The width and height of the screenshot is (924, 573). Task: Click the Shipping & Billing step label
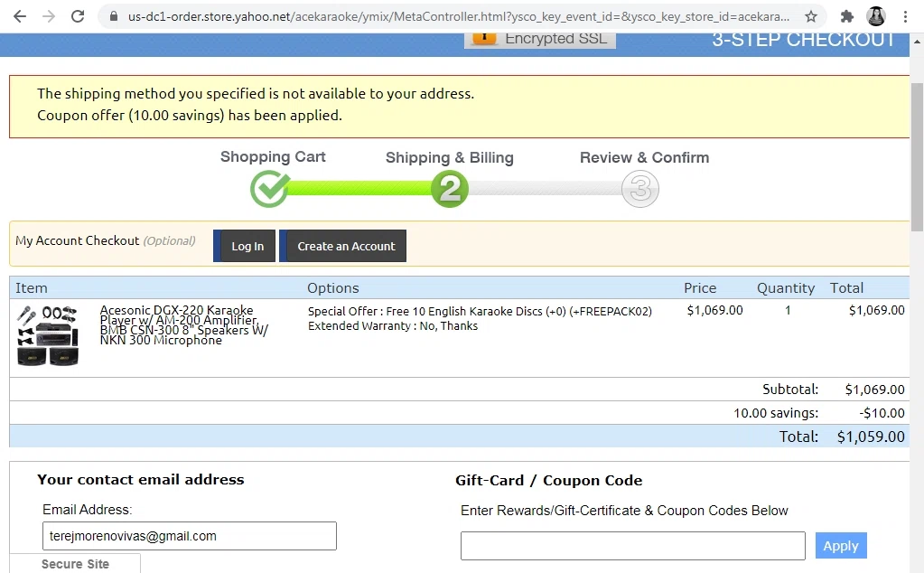[450, 158]
